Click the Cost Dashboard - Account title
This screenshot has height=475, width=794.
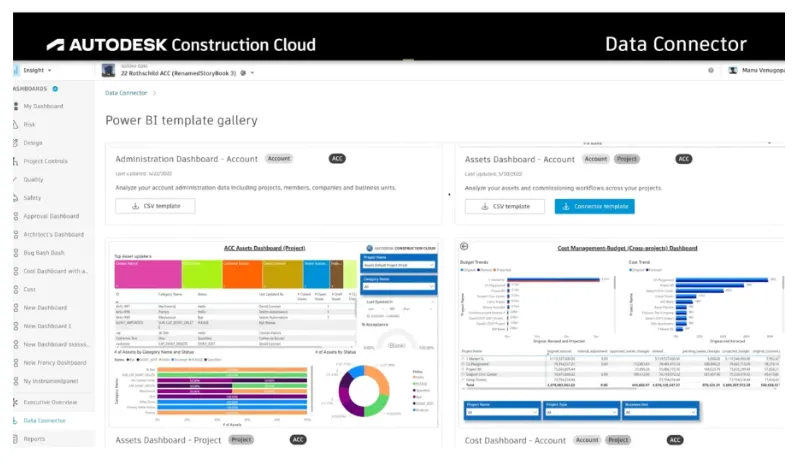point(515,441)
